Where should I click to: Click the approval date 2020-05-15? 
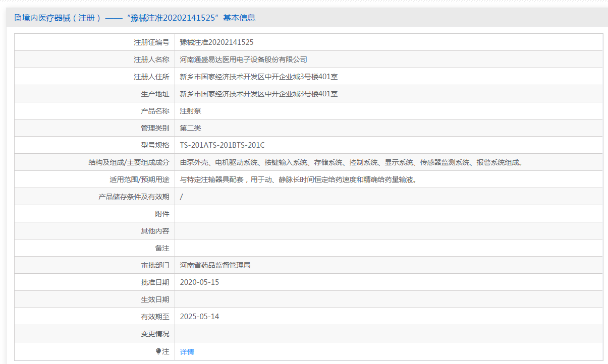[199, 282]
